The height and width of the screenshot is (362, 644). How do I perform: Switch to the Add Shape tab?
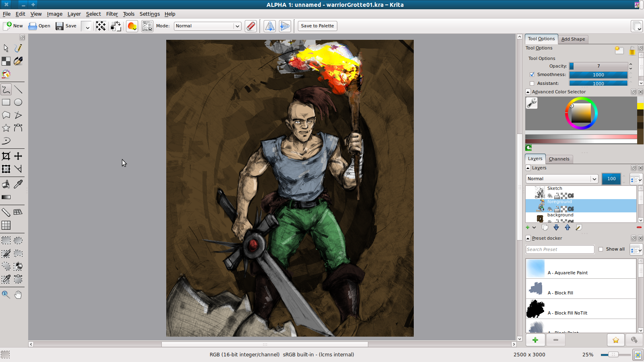coord(573,39)
